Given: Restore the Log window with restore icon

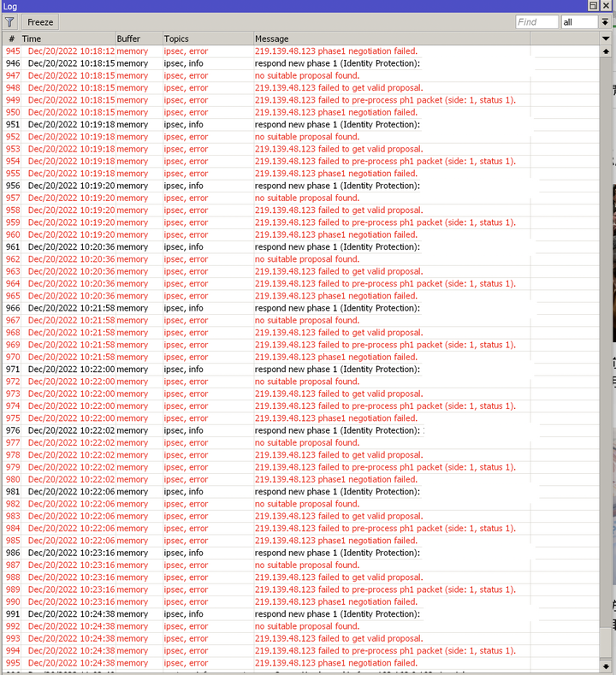Looking at the screenshot, I should [x=593, y=6].
